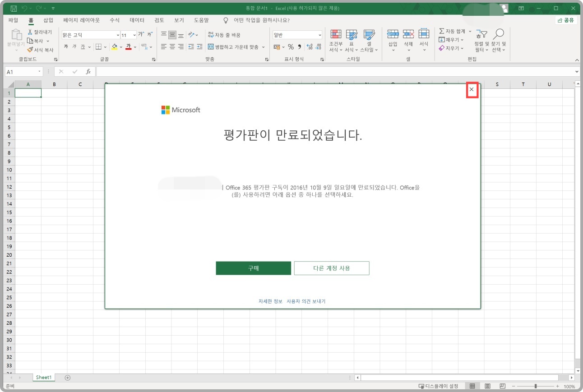Toggle align text left
Screen dimensions: 583x392
point(164,47)
